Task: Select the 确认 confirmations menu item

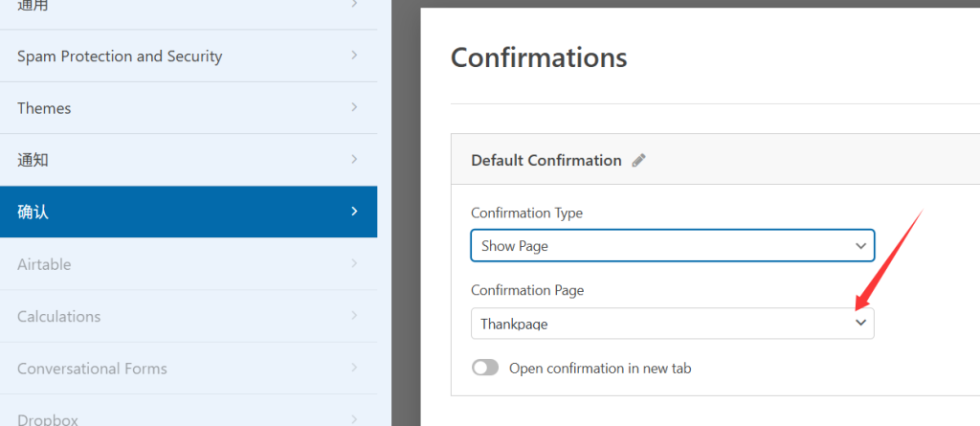Action: point(33,212)
